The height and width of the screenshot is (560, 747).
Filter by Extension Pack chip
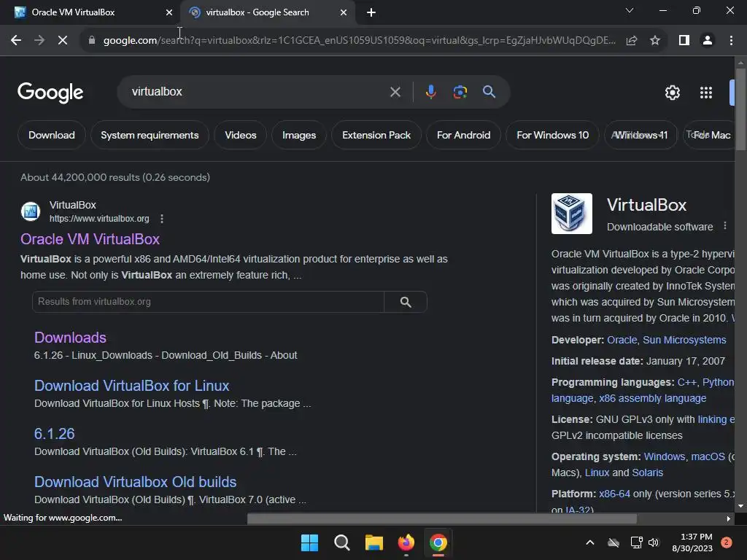[376, 135]
